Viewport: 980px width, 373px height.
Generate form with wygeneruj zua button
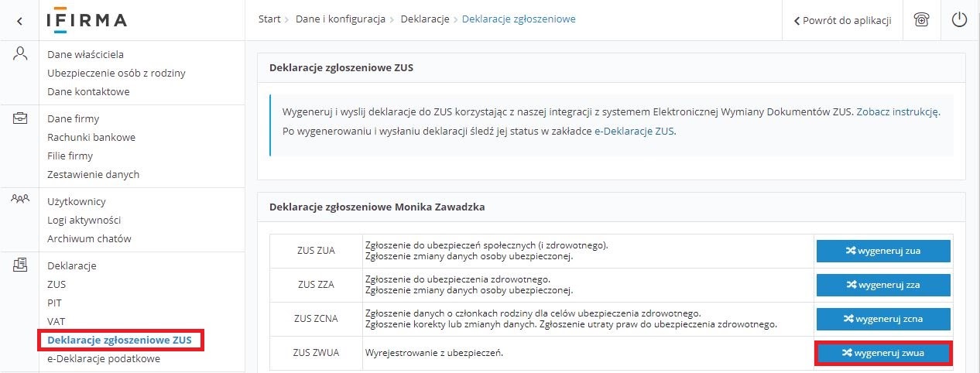(882, 251)
